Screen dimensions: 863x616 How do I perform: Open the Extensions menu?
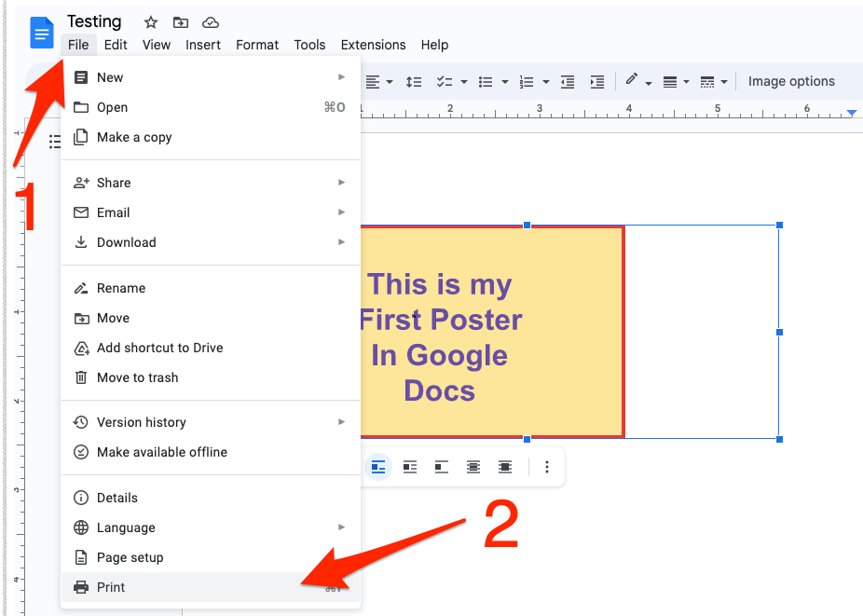pyautogui.click(x=373, y=45)
